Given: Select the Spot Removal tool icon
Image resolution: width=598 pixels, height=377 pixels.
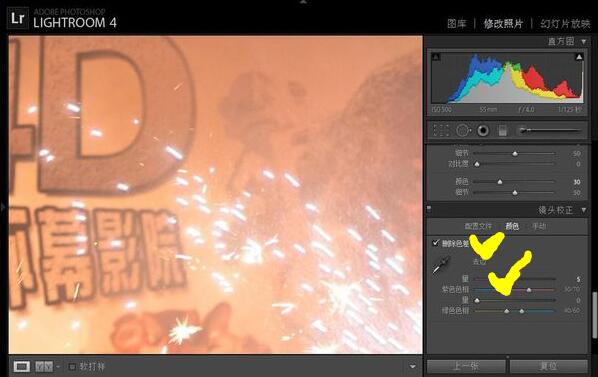Looking at the screenshot, I should [463, 131].
